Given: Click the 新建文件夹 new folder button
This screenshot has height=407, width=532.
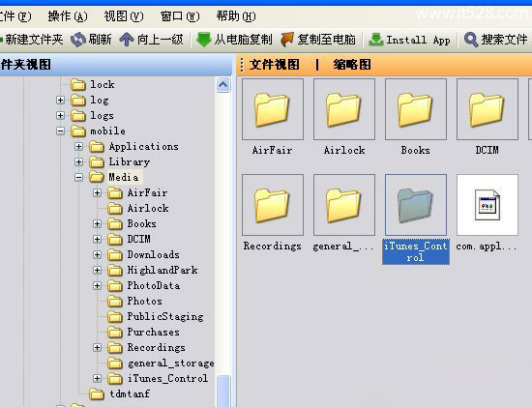Looking at the screenshot, I should tap(32, 40).
